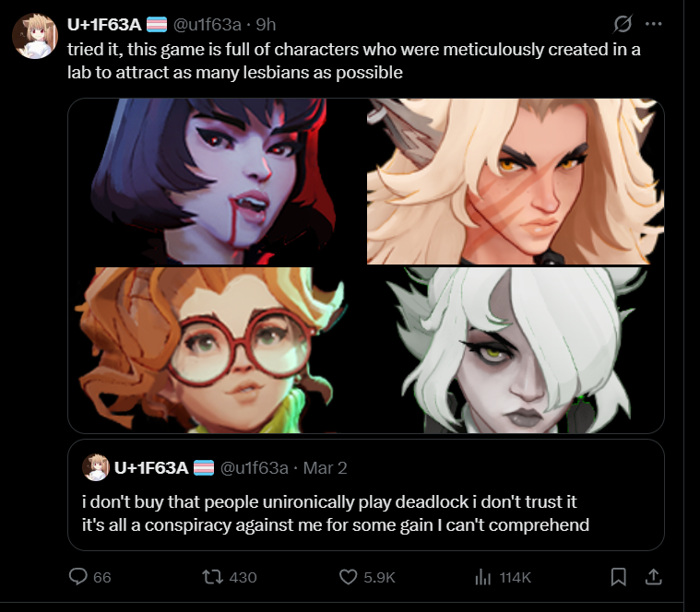The height and width of the screenshot is (612, 700).
Task: Open the Mar 2 quoted post date
Action: click(325, 468)
